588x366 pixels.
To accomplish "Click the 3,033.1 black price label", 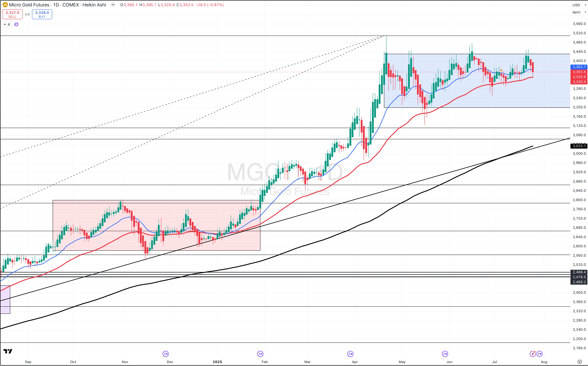I will coord(579,146).
